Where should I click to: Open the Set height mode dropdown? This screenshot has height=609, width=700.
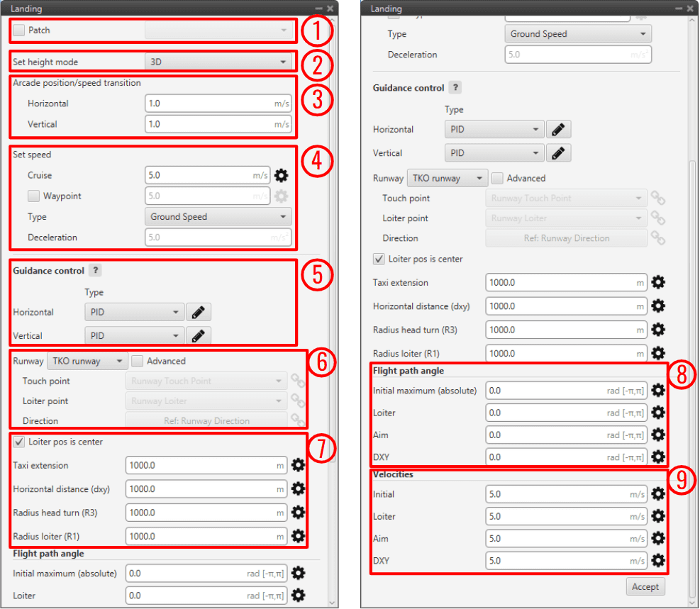(x=218, y=62)
